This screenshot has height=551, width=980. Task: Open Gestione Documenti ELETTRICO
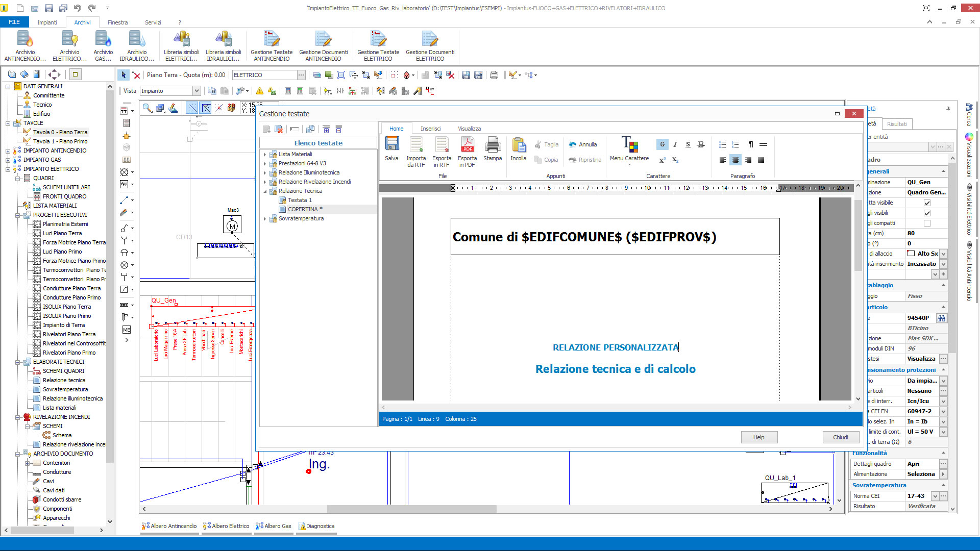point(430,45)
